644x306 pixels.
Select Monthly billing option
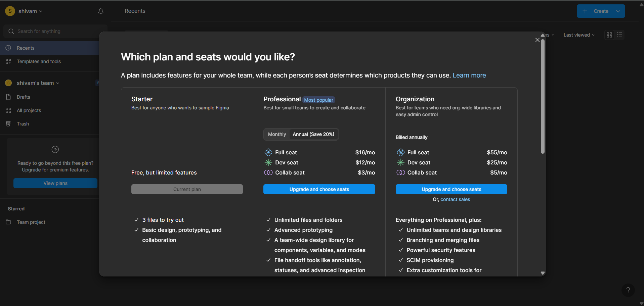coord(277,134)
